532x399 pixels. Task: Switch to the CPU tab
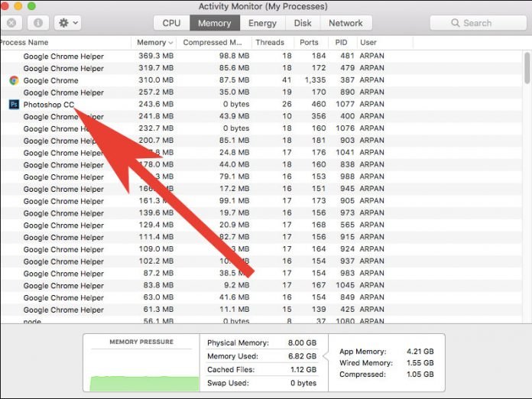171,23
